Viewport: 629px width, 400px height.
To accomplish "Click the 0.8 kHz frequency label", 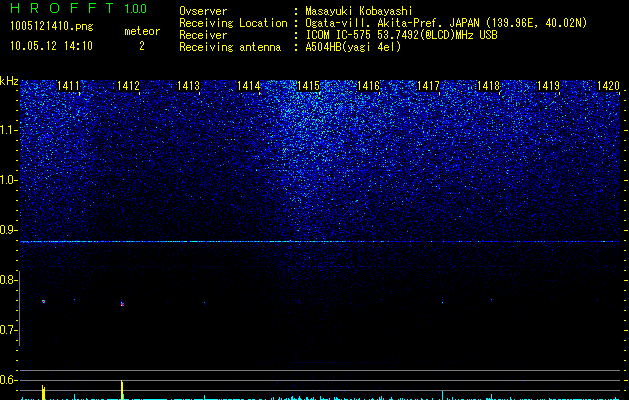I will click(8, 280).
